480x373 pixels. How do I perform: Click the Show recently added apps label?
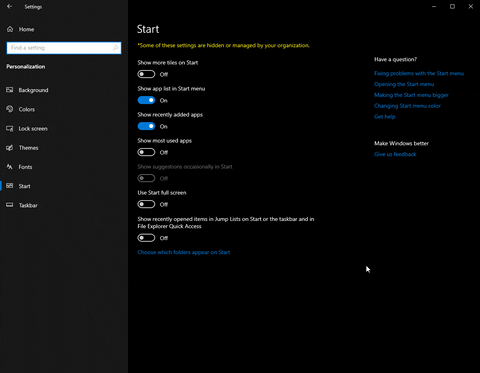tap(170, 115)
